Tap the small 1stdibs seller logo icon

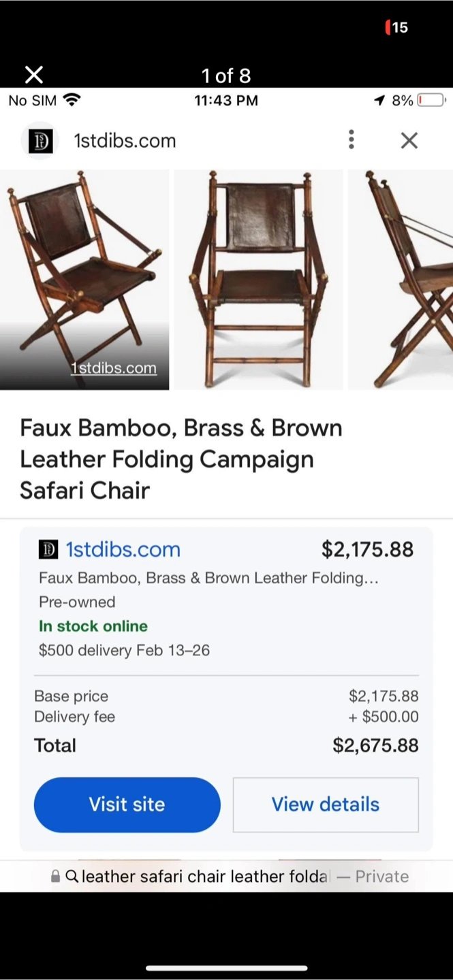[x=48, y=549]
